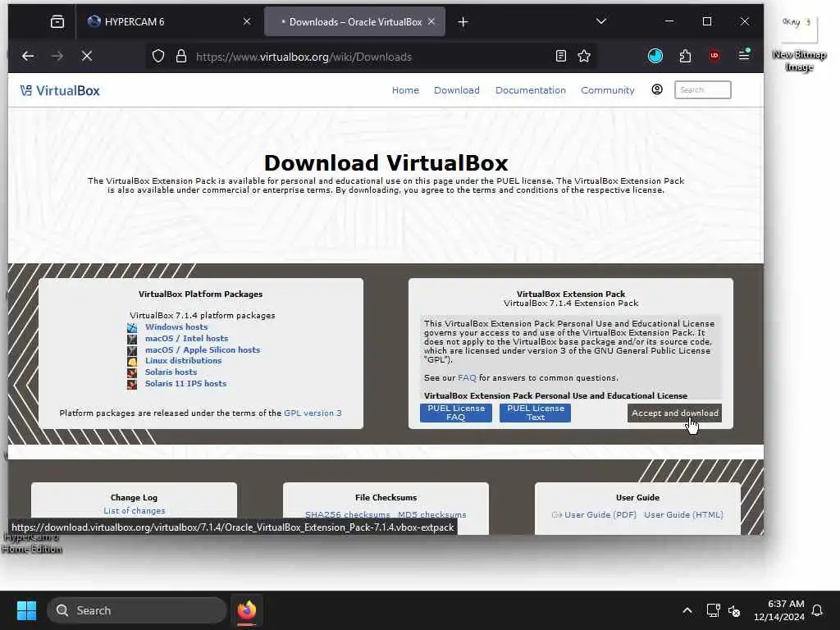Screen dimensions: 840x630
Task: Open the Home navigation link
Action: coord(405,90)
